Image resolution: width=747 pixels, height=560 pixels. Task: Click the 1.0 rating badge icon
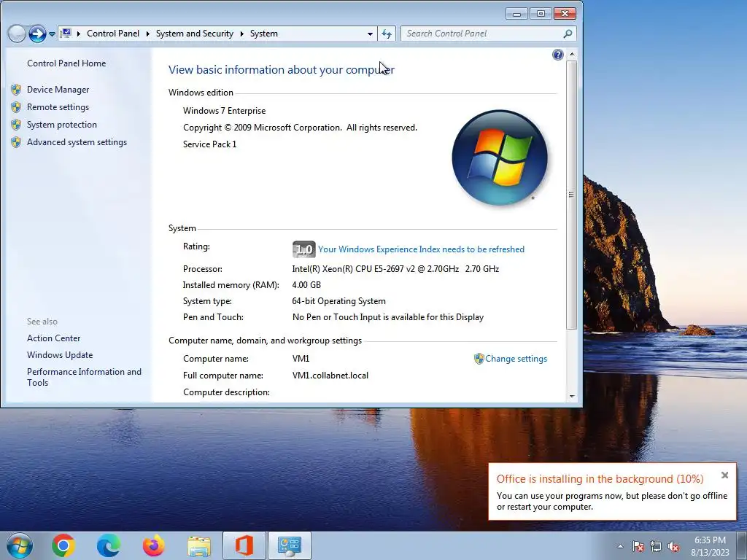click(x=304, y=249)
